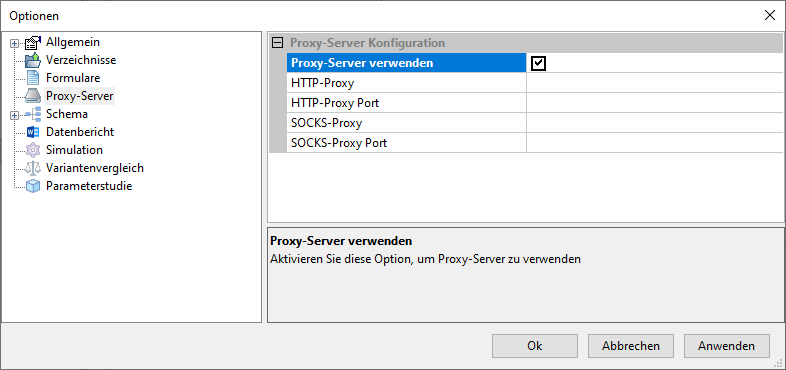Expand the Allgemein tree node

14,44
